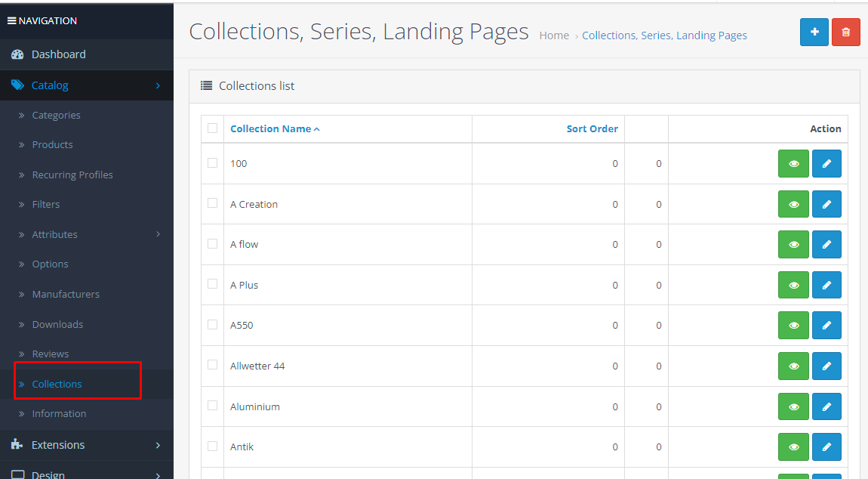
Task: Sort by Sort Order column
Action: point(592,128)
